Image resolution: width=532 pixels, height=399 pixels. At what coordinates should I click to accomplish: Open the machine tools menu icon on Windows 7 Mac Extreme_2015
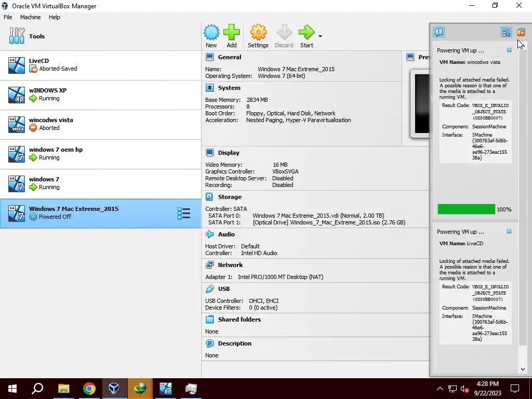pyautogui.click(x=184, y=213)
